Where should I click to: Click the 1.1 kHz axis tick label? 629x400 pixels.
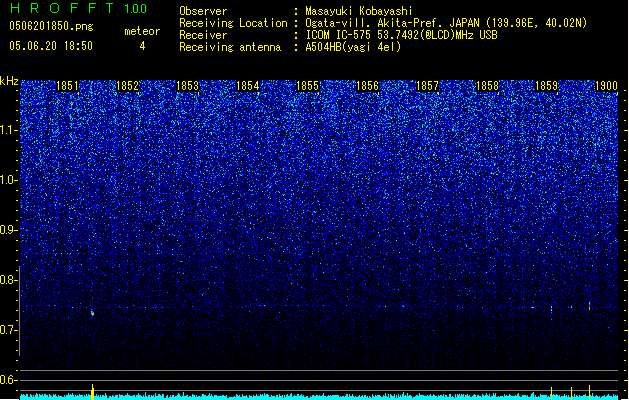8,130
